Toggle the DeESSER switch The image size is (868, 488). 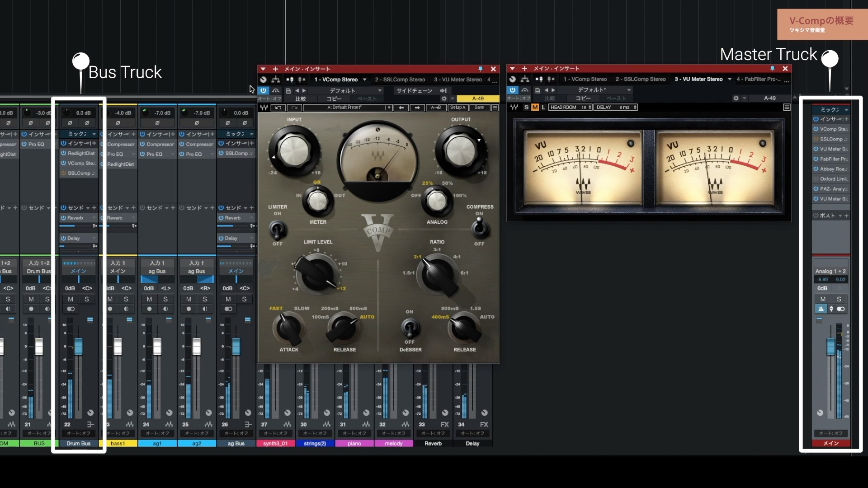(410, 327)
